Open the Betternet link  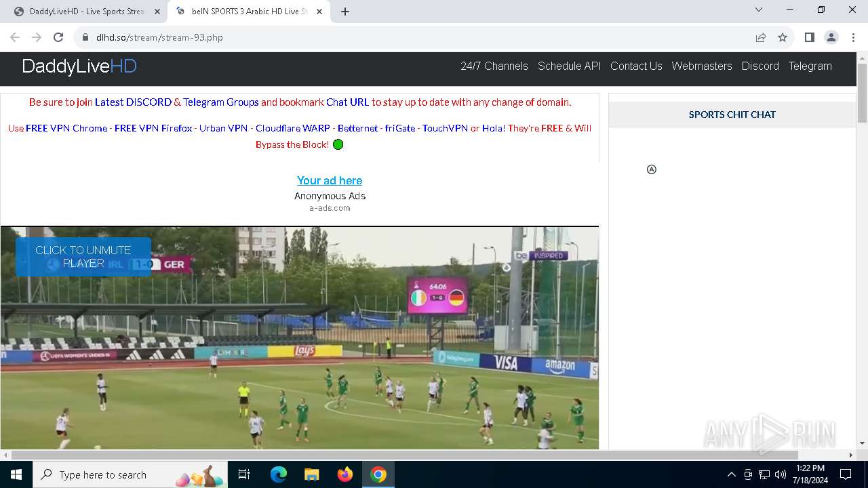(x=357, y=128)
